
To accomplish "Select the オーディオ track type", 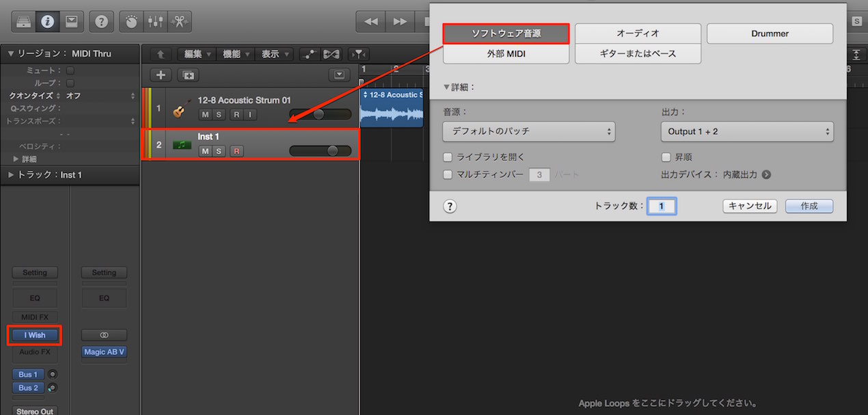I will 638,34.
